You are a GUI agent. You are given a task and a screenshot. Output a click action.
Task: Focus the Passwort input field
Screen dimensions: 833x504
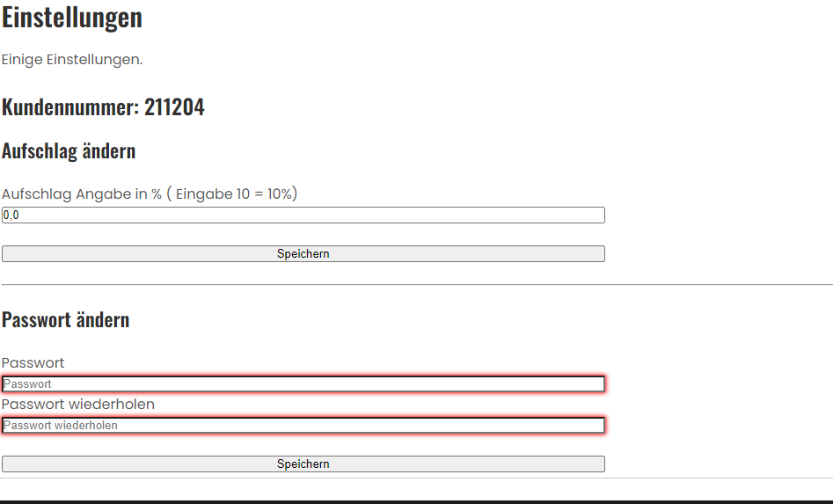303,383
